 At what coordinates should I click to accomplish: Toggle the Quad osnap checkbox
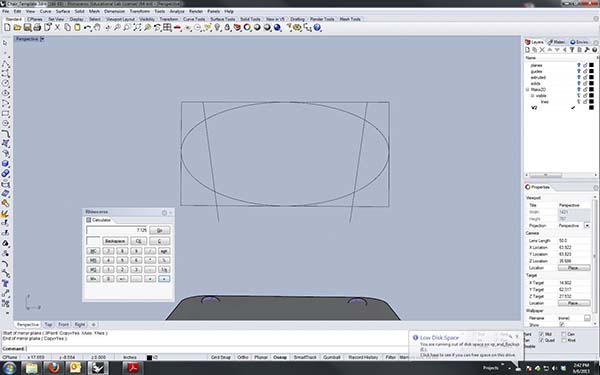[541, 340]
